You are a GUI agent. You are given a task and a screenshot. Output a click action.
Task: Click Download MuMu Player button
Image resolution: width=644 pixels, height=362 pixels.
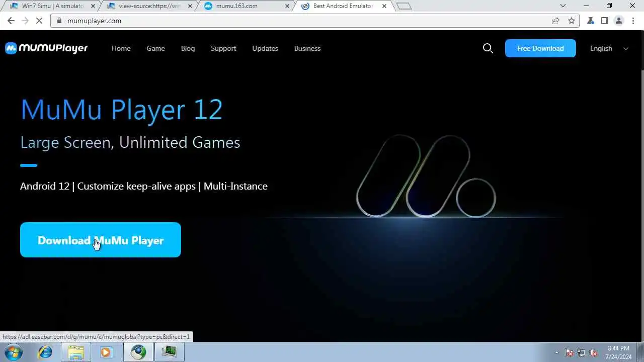101,240
